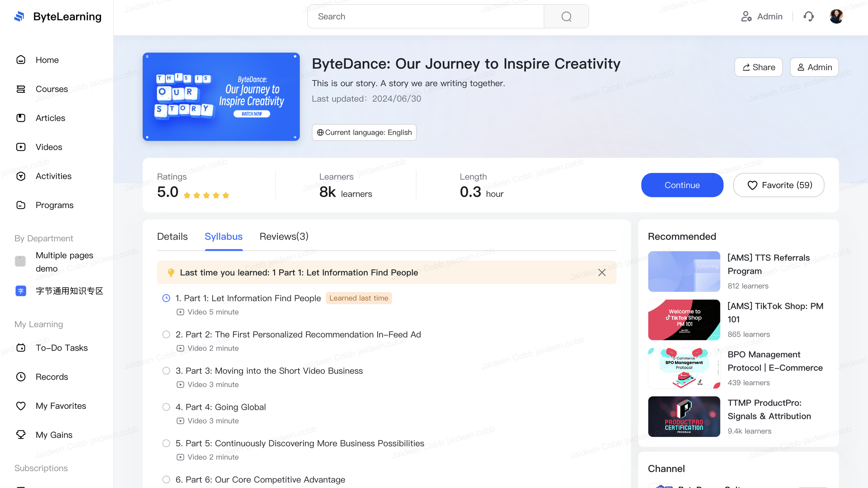Switch to the Reviews(3) tab

(284, 237)
